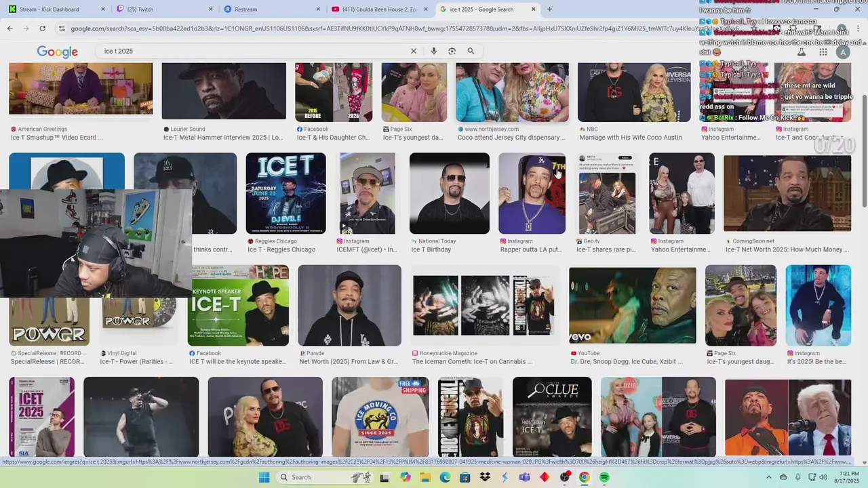Switch to the (25) Twitch tab
Image resolution: width=868 pixels, height=488 pixels.
pos(165,9)
